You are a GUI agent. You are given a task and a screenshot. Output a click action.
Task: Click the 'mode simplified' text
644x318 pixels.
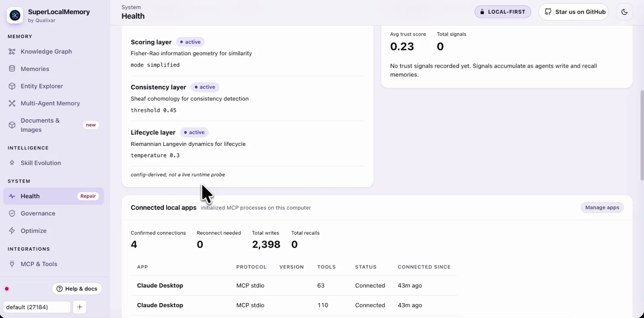point(155,65)
